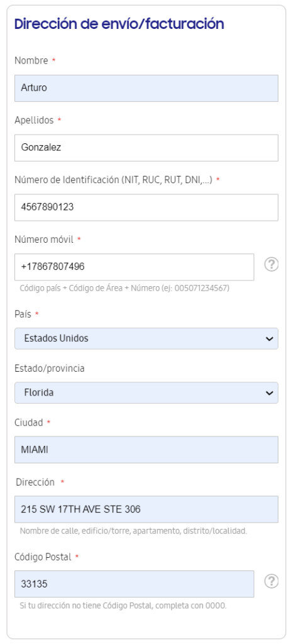Click the Número móvil label text
Screen dimensions: 288x644
click(44, 240)
